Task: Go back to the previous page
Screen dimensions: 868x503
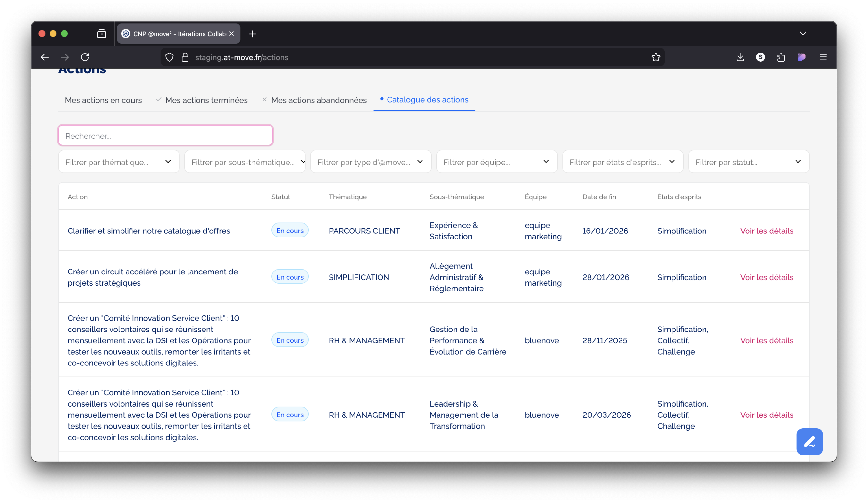Action: tap(45, 57)
